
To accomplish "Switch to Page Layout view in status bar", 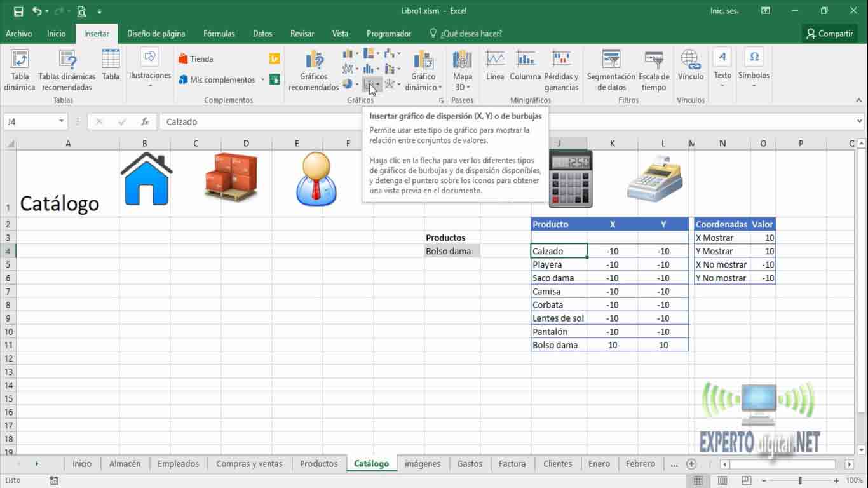I will 722,481.
